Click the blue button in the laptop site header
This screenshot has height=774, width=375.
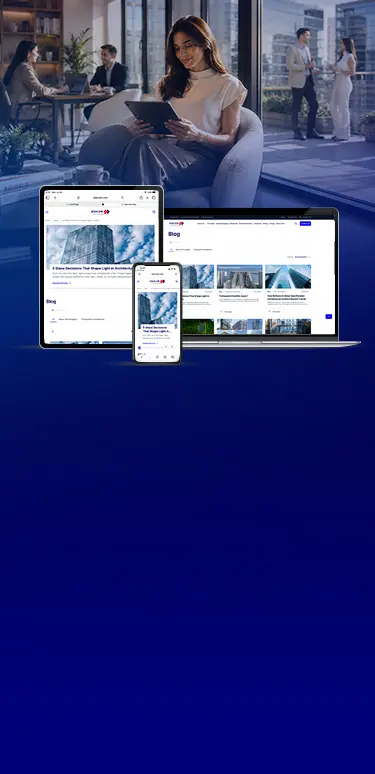click(305, 224)
